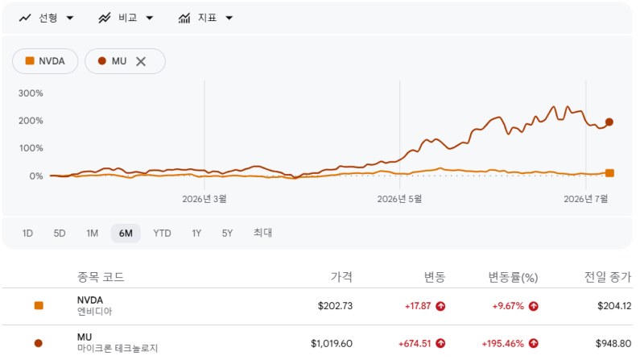Select the MU comparison chip
The image size is (644, 364).
tap(125, 61)
